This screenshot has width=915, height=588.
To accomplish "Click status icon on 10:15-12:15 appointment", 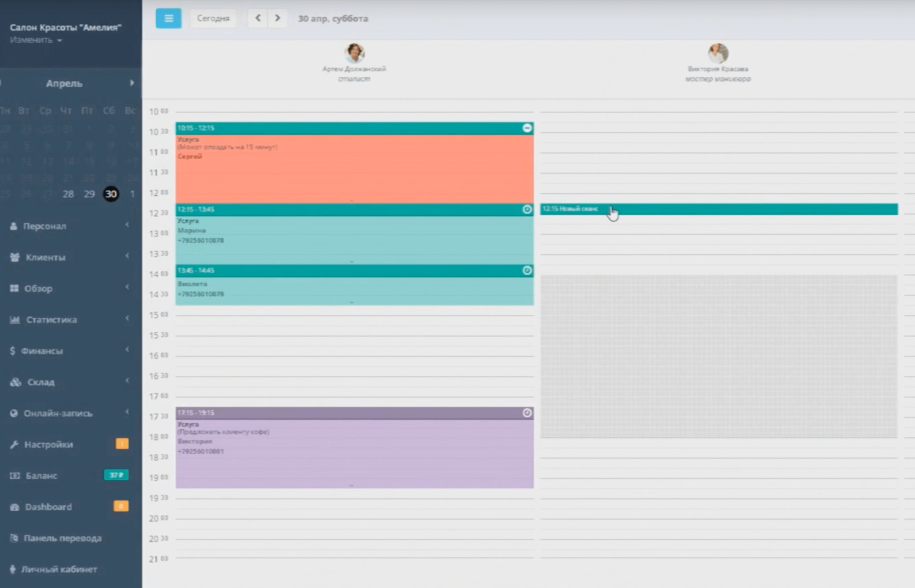I will click(x=527, y=128).
